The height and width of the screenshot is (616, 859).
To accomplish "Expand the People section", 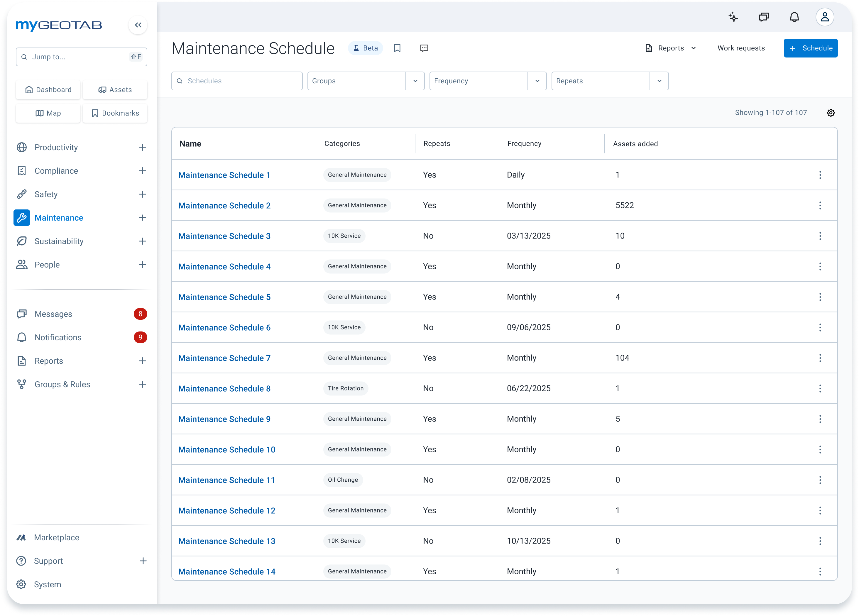I will tap(142, 265).
